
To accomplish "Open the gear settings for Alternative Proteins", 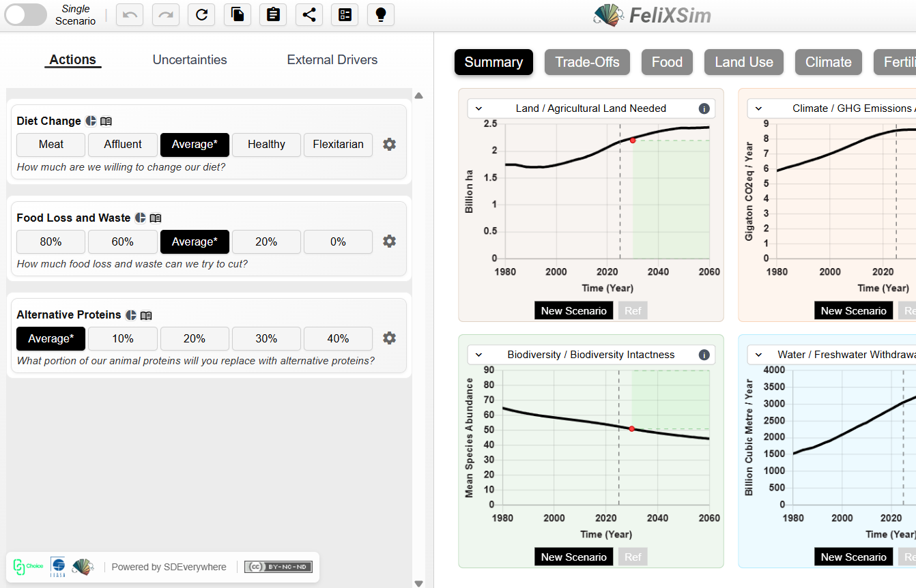I will (389, 338).
